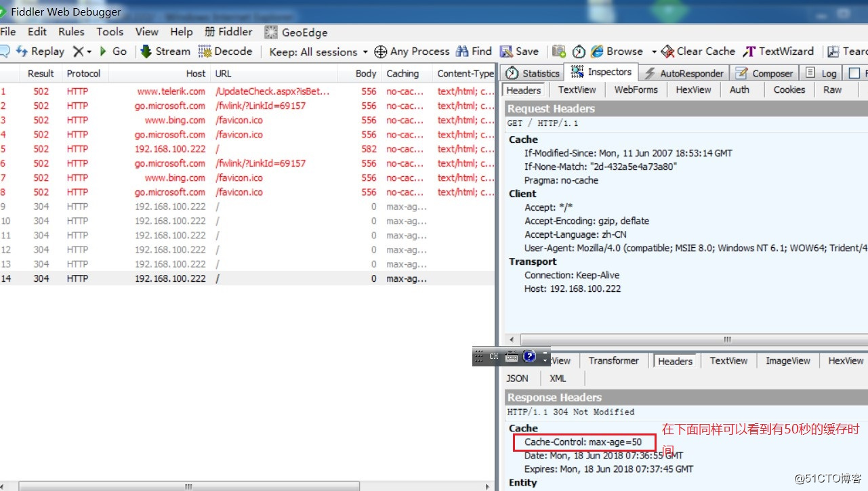Click the Connection: Keep-Alive header

[572, 275]
